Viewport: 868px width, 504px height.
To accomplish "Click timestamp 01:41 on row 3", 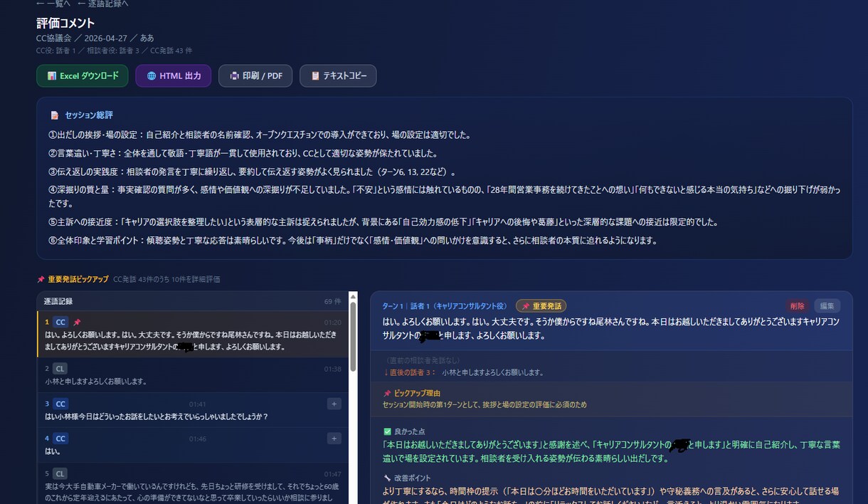I will [x=198, y=404].
